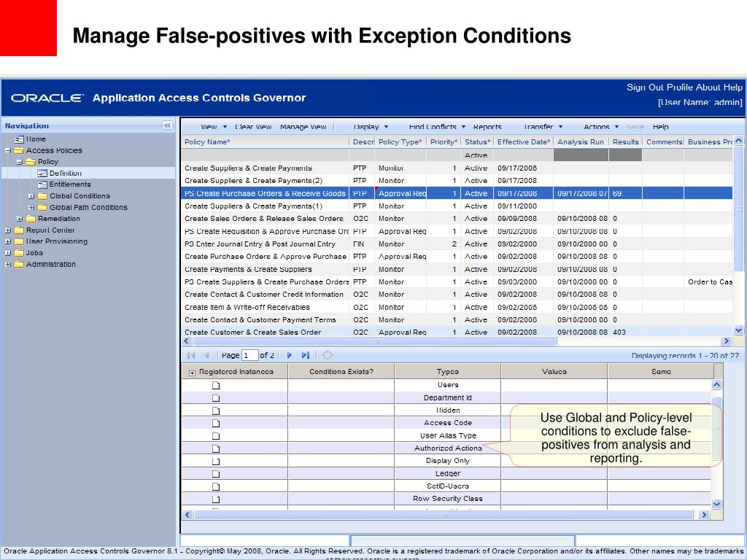
Task: Go to the first page of records
Action: (x=192, y=355)
